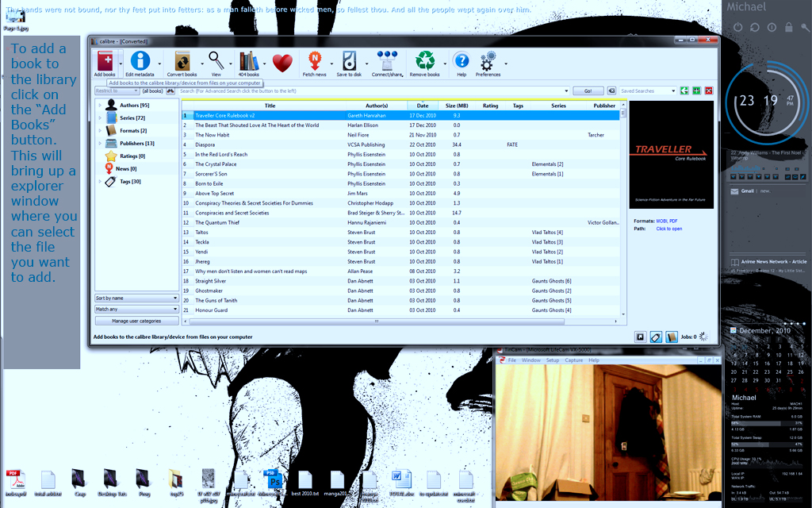Click the Jobs spinner icon
The image size is (812, 508).
pos(703,337)
